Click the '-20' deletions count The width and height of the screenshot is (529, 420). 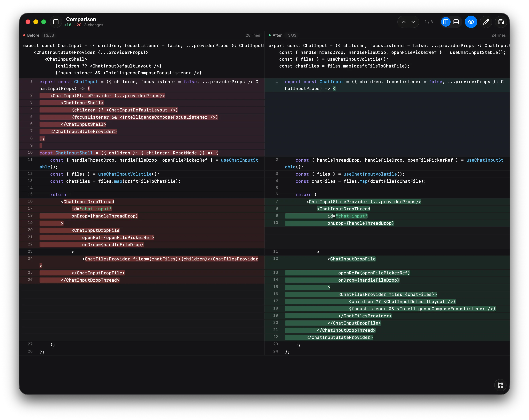click(78, 25)
